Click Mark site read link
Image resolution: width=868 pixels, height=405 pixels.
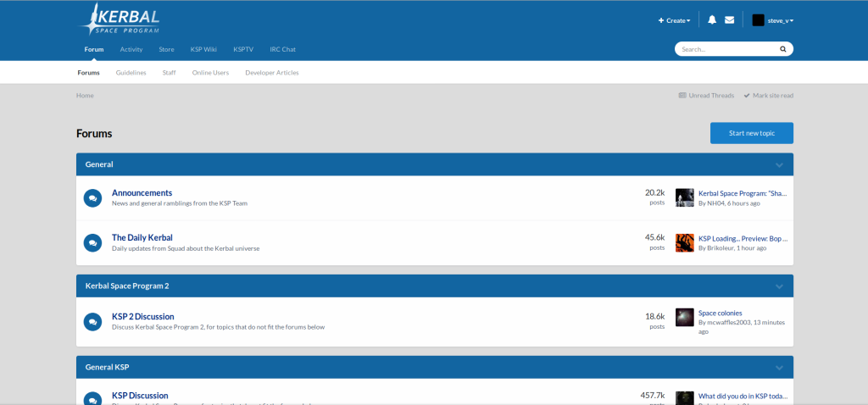pyautogui.click(x=768, y=95)
